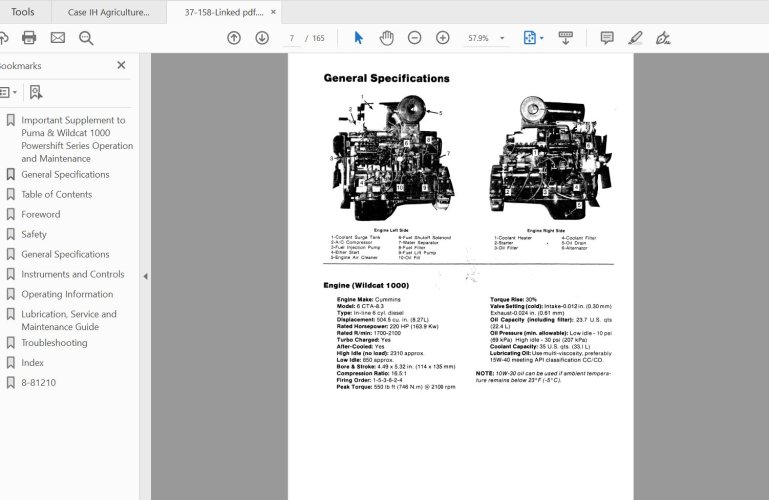
Task: Go to next page arrow
Action: (262, 38)
